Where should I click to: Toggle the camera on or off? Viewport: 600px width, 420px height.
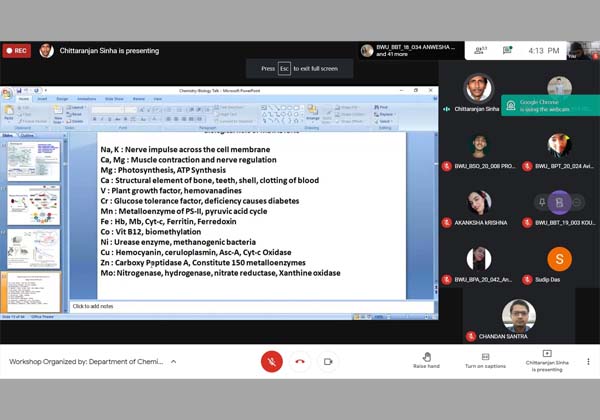click(327, 361)
